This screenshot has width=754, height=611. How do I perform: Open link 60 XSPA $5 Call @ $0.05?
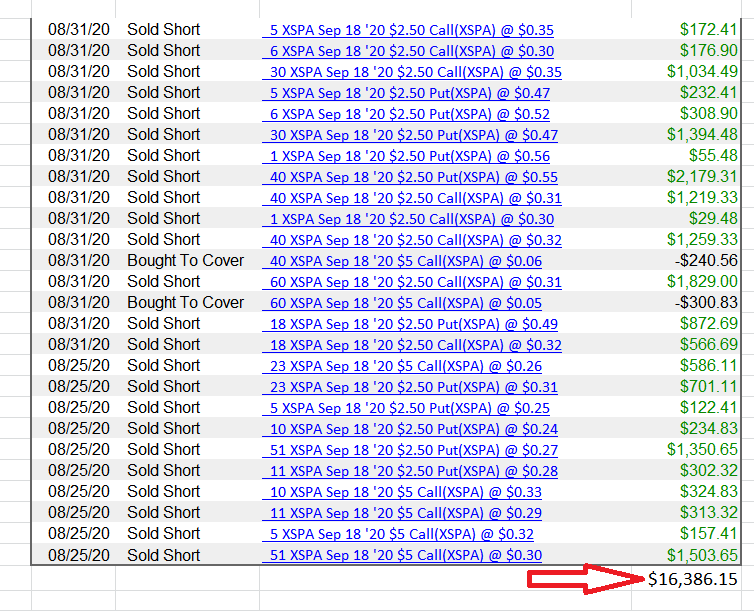pyautogui.click(x=402, y=303)
